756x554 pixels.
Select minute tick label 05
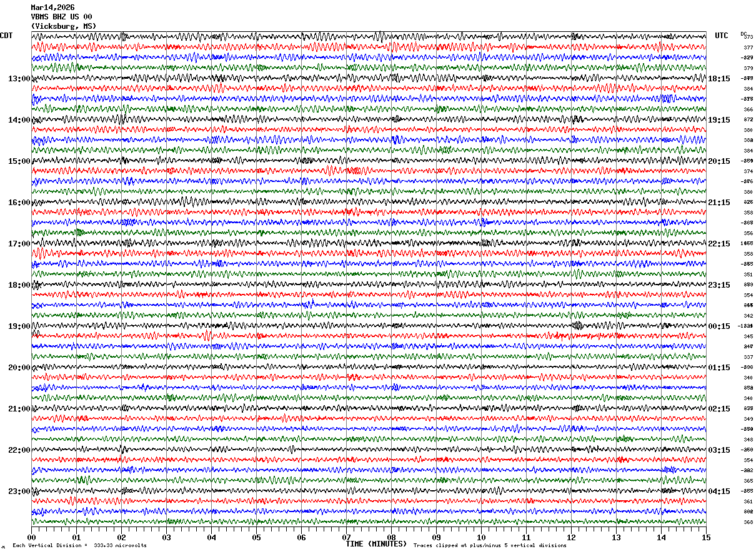point(256,537)
